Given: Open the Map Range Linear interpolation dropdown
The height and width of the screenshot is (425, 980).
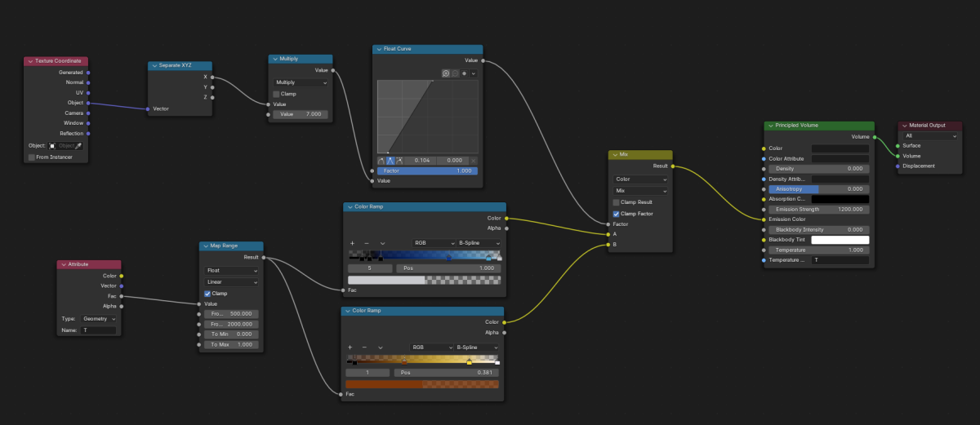Looking at the screenshot, I should tap(231, 282).
